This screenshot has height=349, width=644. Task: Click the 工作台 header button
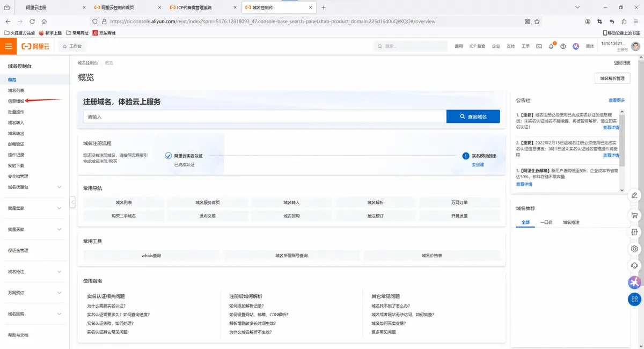point(72,47)
